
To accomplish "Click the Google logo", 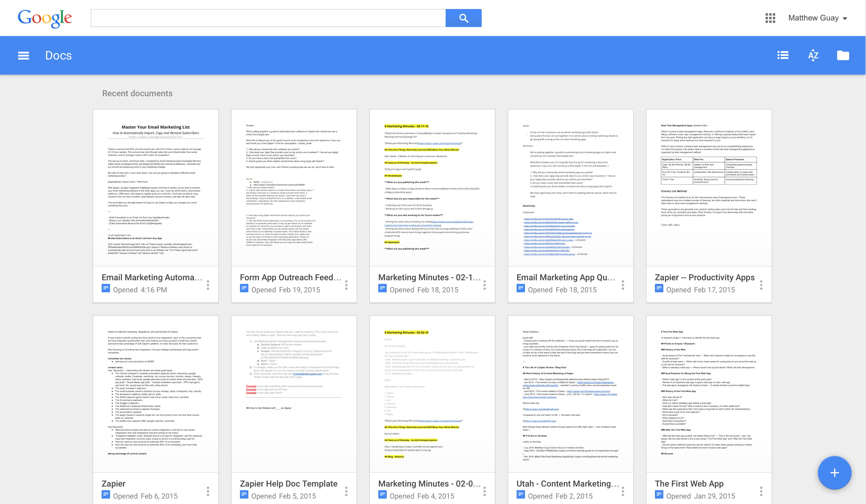I will click(x=45, y=18).
